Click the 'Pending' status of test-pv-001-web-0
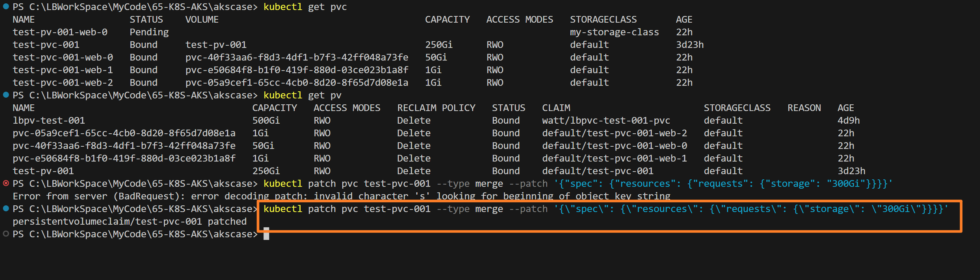The image size is (980, 280). pos(149,32)
